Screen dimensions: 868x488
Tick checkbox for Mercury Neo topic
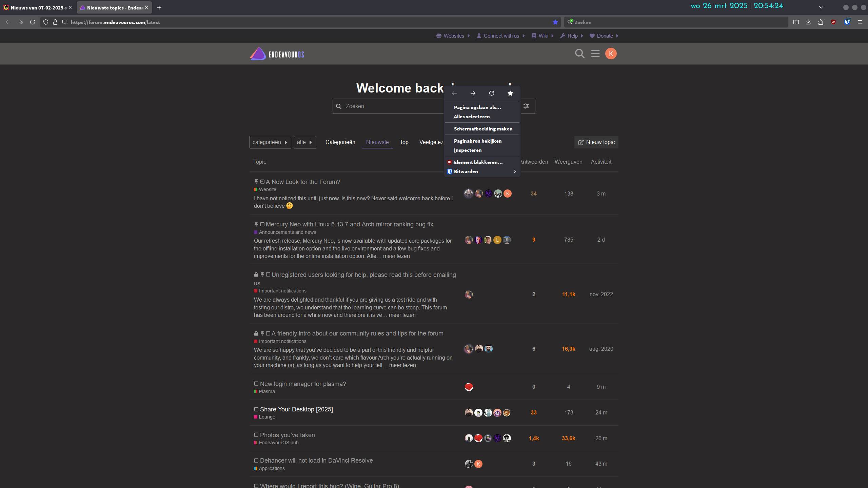(x=262, y=224)
